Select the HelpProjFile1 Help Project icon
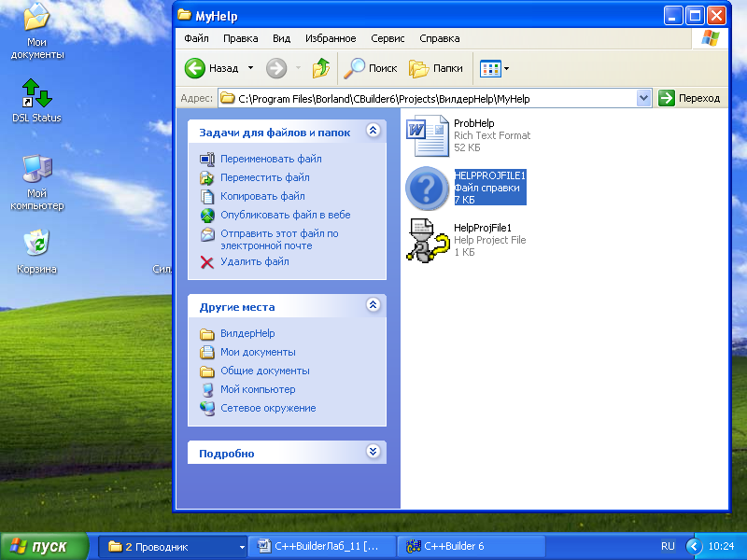This screenshot has width=747, height=560. click(x=428, y=240)
